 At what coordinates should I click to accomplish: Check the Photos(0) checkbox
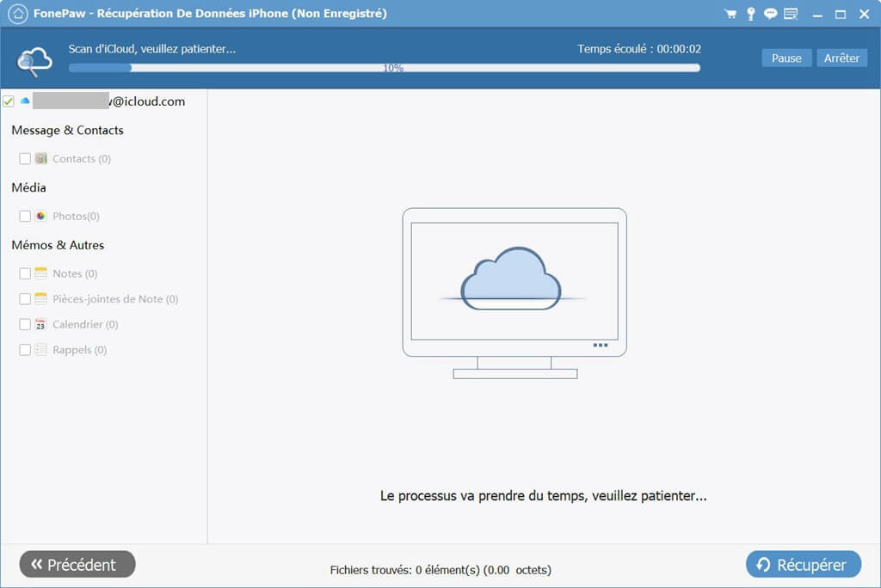pos(25,216)
